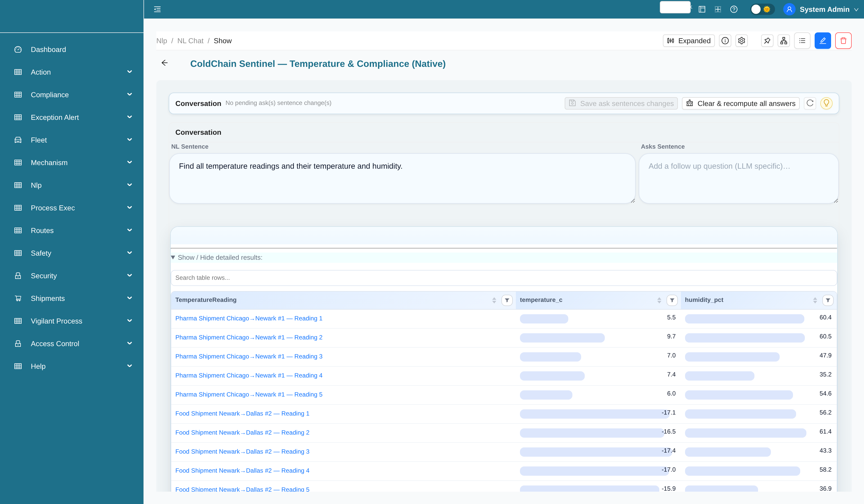The height and width of the screenshot is (504, 864).
Task: Expand the Compliance sidebar menu
Action: pos(72,95)
